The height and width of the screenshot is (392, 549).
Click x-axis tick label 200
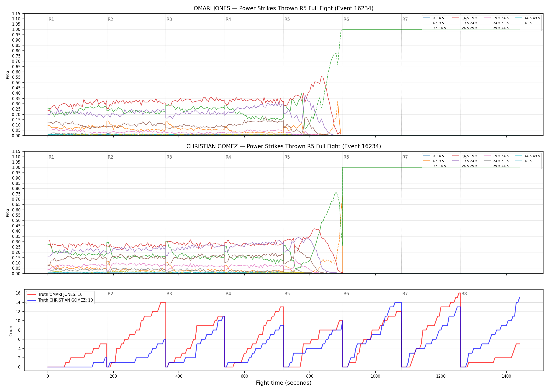[113, 376]
